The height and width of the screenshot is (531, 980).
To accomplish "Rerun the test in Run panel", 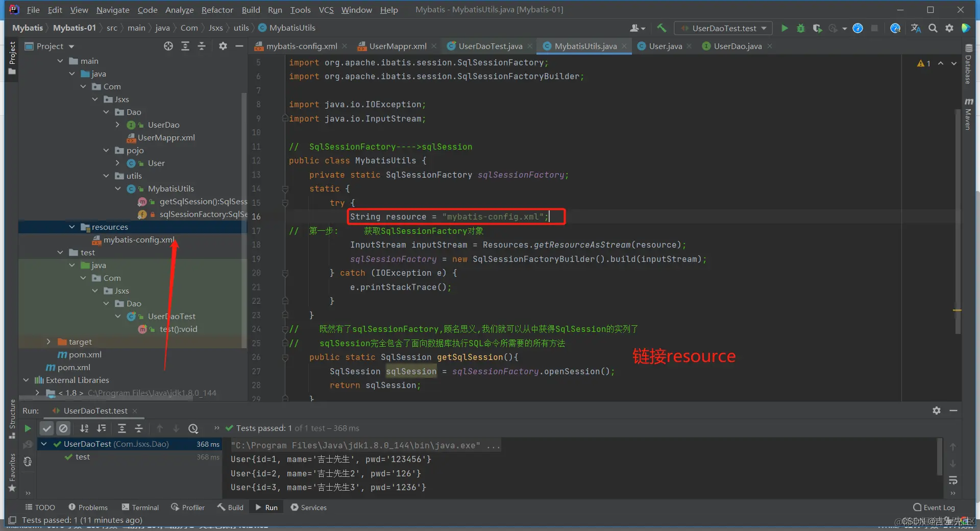I will coord(28,428).
